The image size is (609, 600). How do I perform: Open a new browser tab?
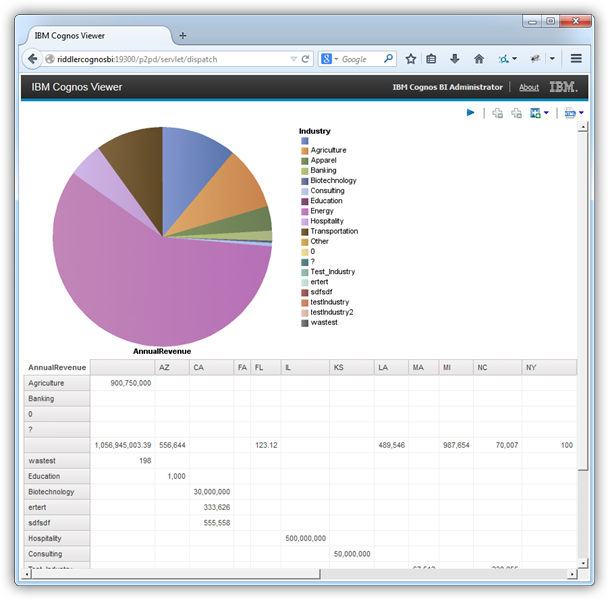(182, 35)
